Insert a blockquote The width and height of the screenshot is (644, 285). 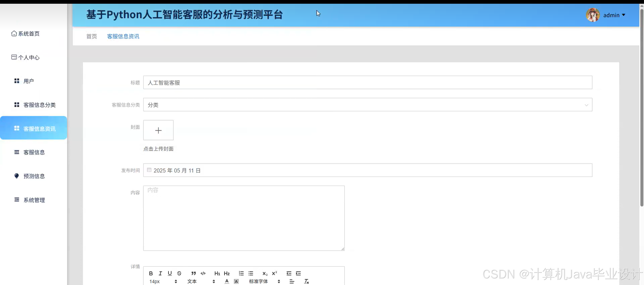[x=194, y=273]
